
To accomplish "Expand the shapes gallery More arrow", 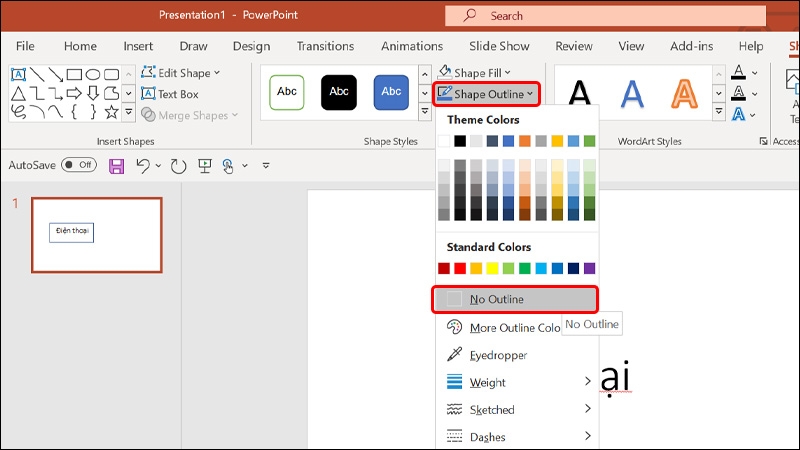I will [129, 112].
